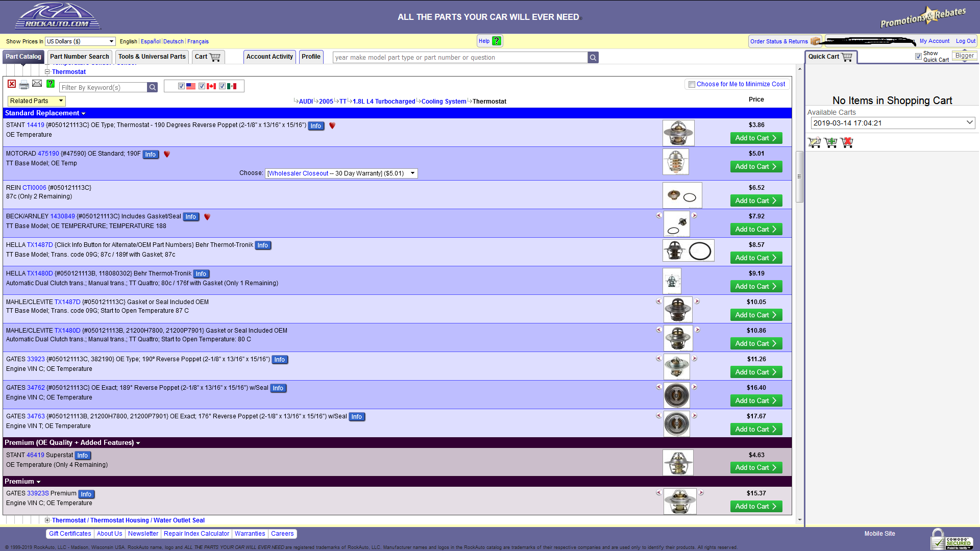Open Info for GATES 34763
This screenshot has width=980, height=551.
pyautogui.click(x=356, y=417)
